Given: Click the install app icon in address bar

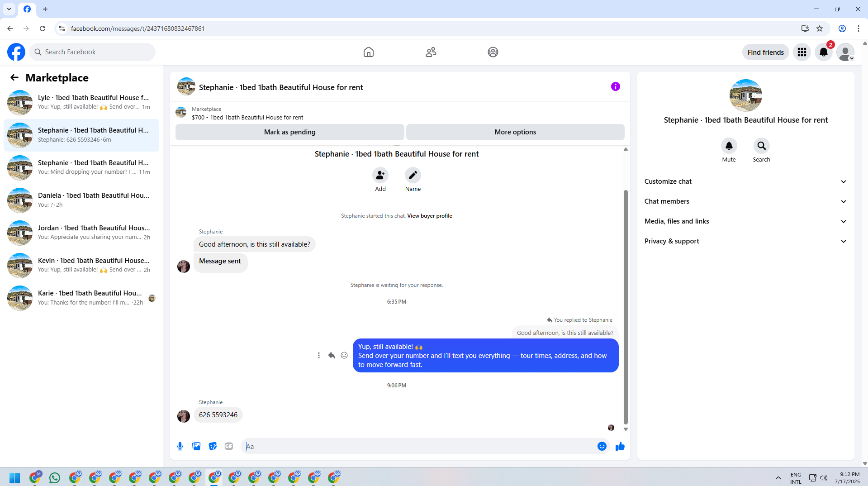Looking at the screenshot, I should (x=805, y=29).
